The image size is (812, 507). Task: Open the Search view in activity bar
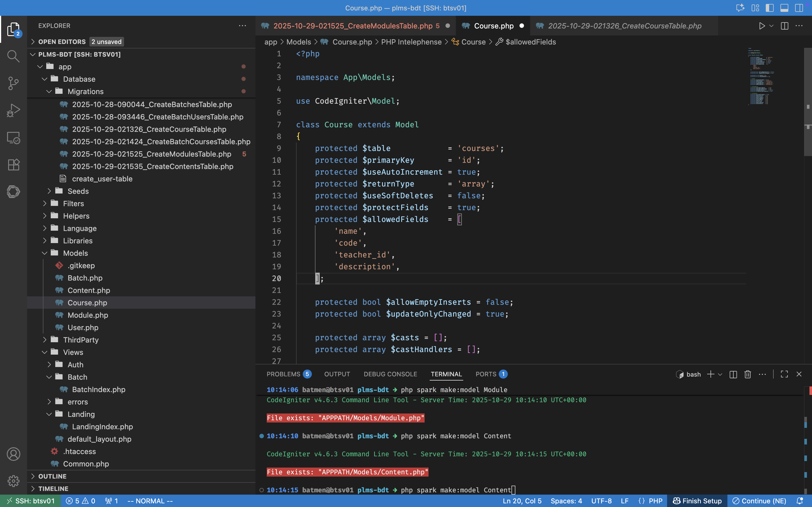point(13,56)
